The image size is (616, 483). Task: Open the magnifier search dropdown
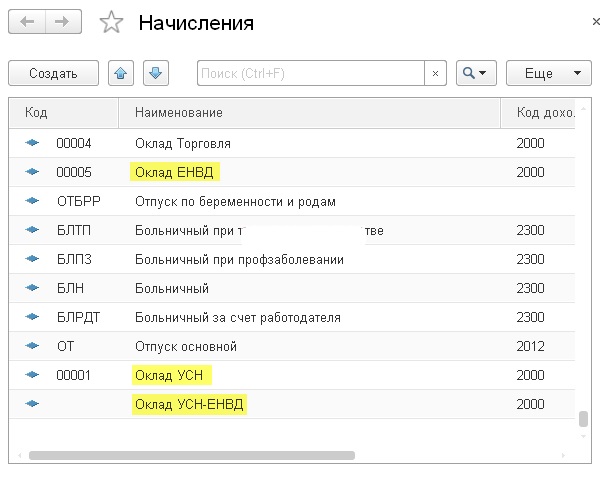click(x=476, y=73)
